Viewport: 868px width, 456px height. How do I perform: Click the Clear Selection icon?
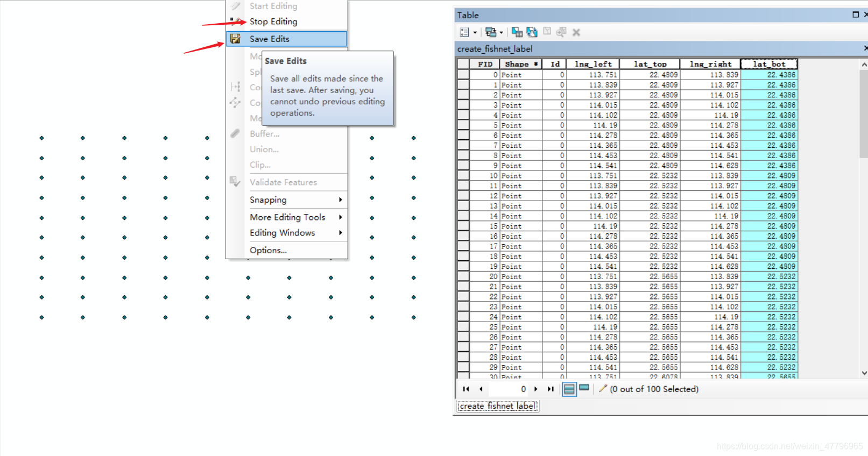547,32
